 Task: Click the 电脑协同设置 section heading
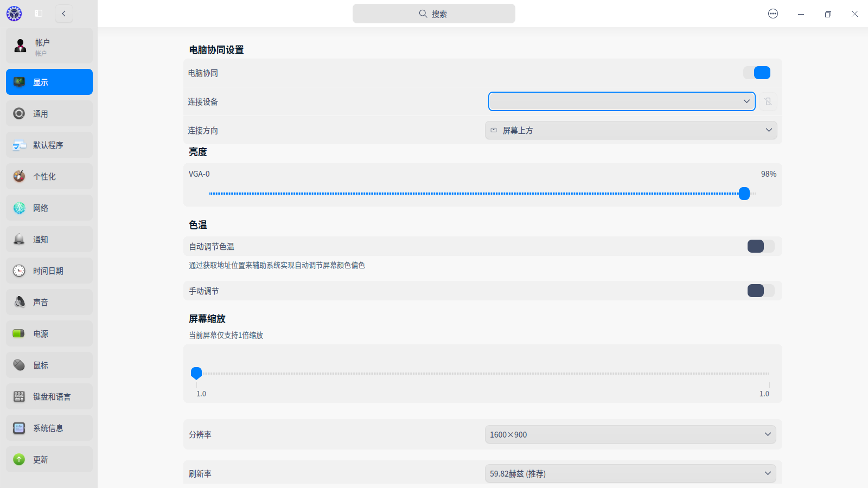tap(216, 50)
